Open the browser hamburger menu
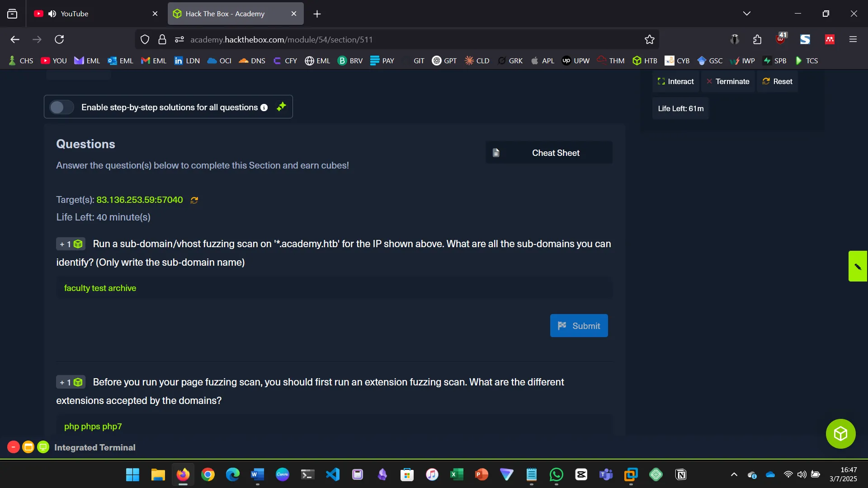This screenshot has height=488, width=868. [x=854, y=40]
